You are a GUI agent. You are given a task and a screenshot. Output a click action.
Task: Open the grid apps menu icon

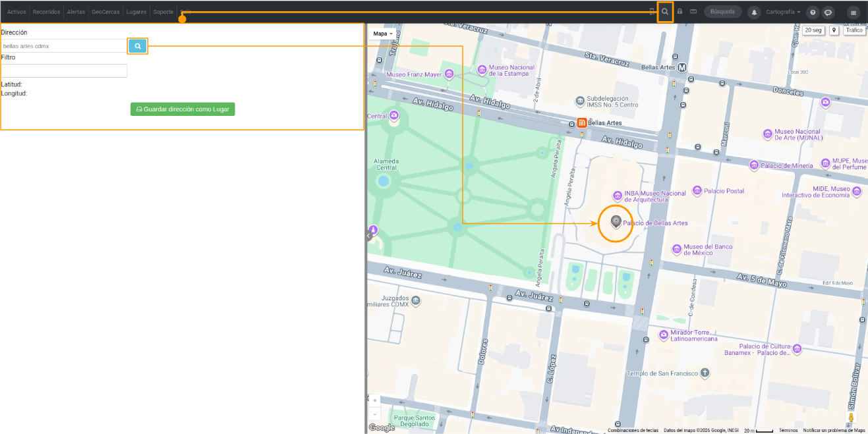(854, 12)
